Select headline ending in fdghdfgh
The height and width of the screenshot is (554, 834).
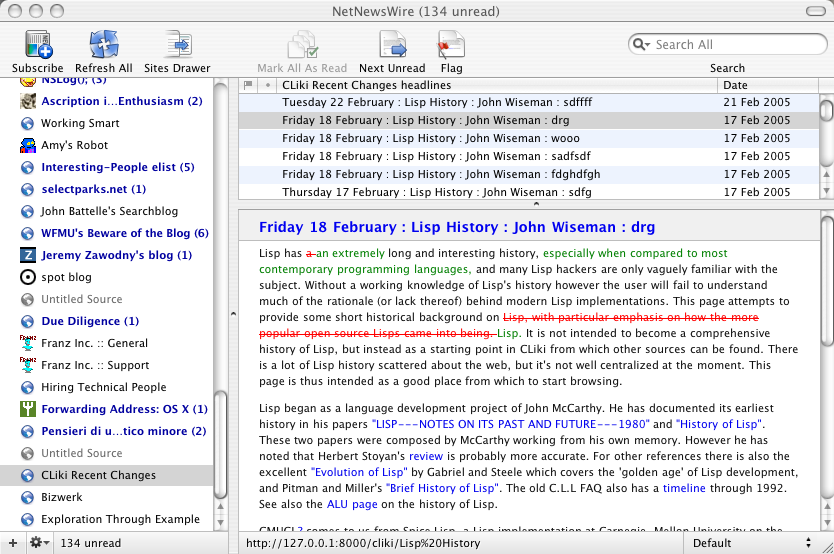[528, 174]
